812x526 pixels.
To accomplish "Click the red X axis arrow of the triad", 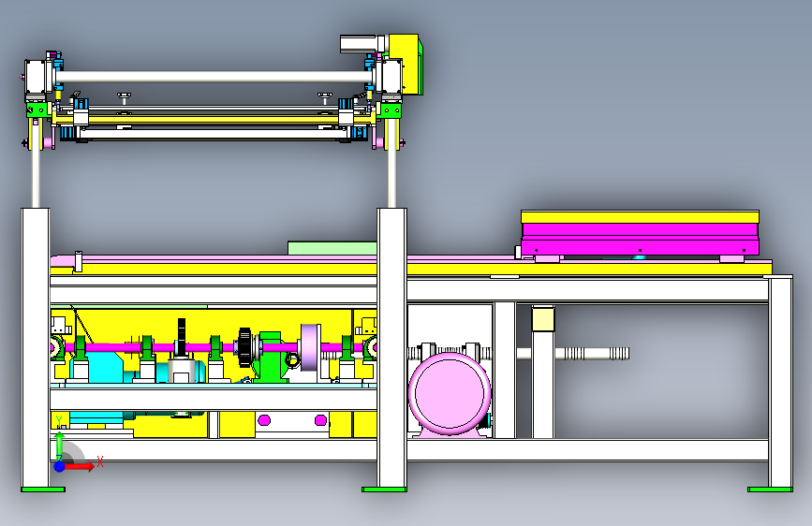I will (x=79, y=466).
